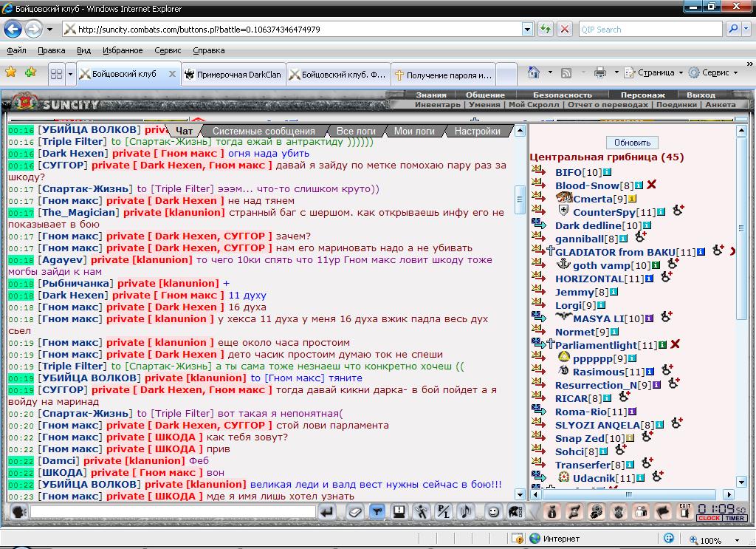Click the injury icon next to CounterSpy
This screenshot has height=549, width=756.
pyautogui.click(x=678, y=210)
